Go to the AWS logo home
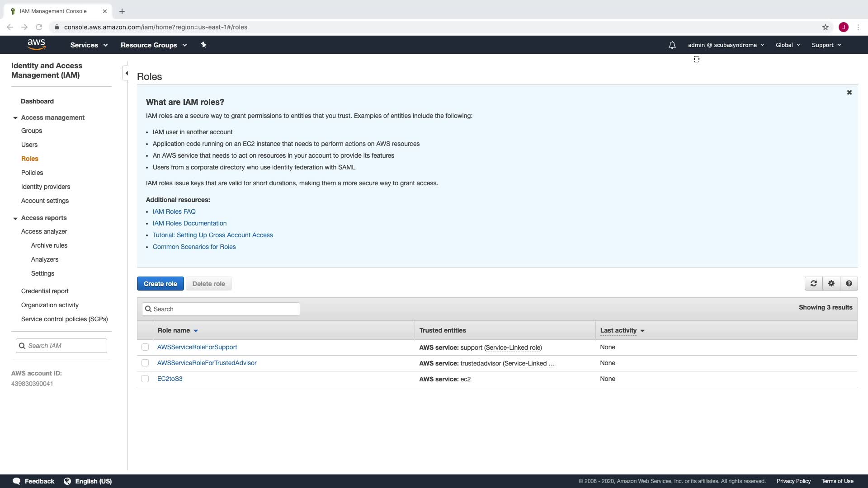 (36, 44)
